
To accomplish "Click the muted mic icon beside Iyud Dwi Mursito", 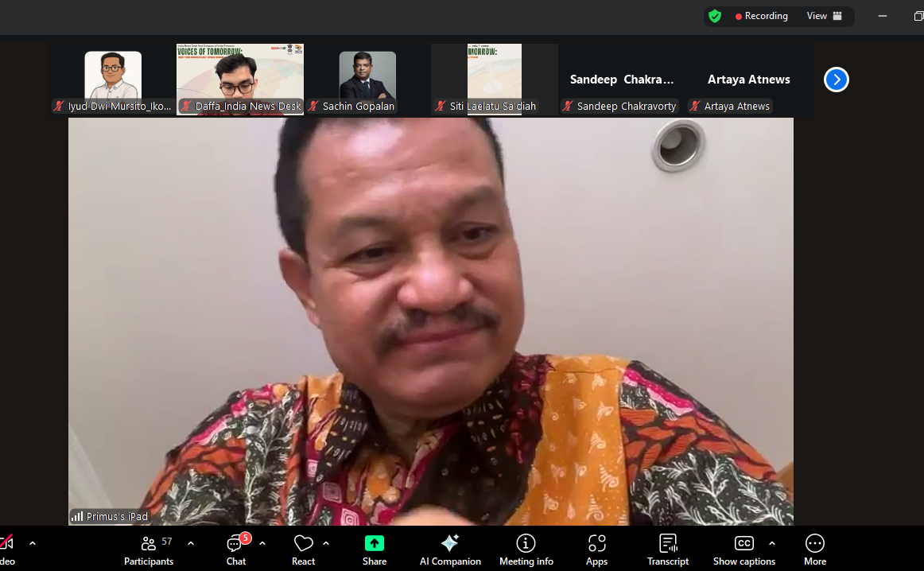I will 59,106.
